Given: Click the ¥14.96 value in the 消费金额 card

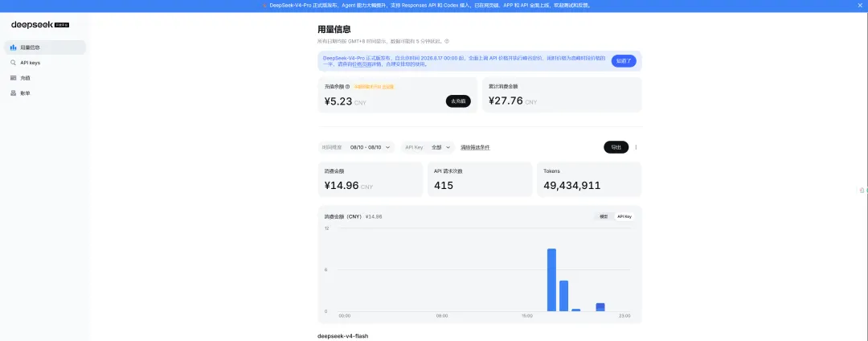Looking at the screenshot, I should coord(342,186).
